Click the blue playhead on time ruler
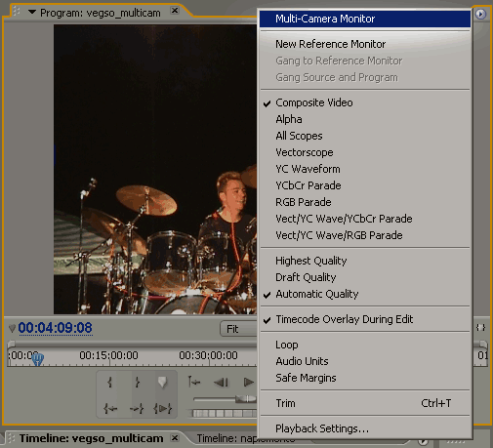The image size is (493, 448). [x=37, y=359]
